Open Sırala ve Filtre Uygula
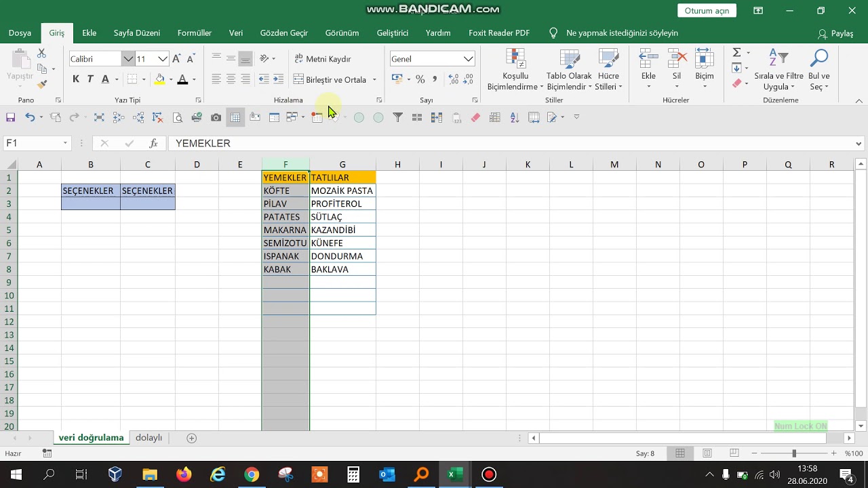 tap(778, 69)
